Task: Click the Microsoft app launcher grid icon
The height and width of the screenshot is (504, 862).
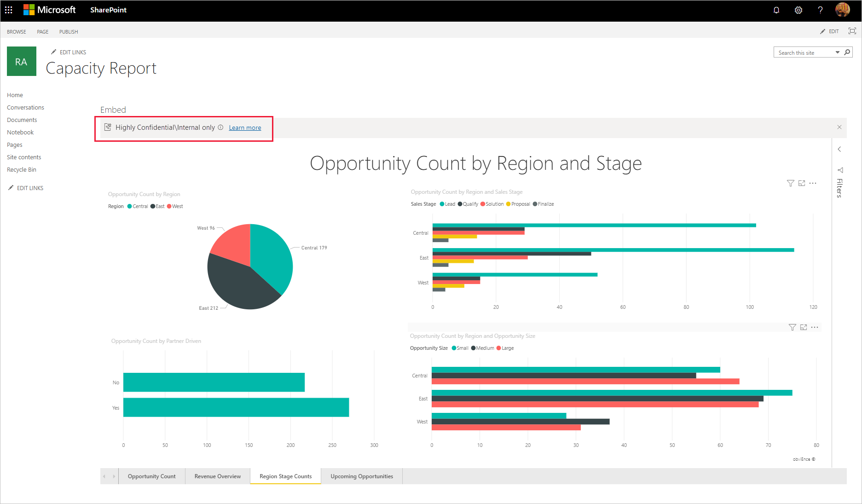Action: (8, 10)
